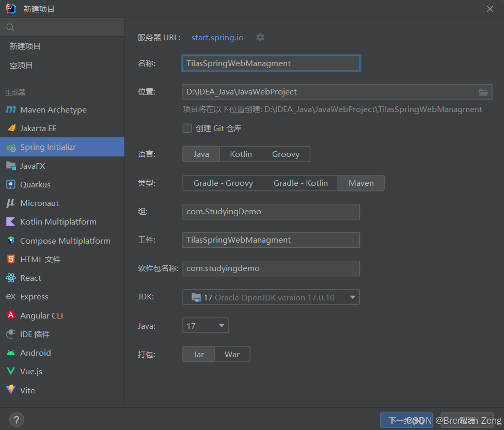Click the 工件 artifact input field
This screenshot has width=504, height=430.
point(271,240)
